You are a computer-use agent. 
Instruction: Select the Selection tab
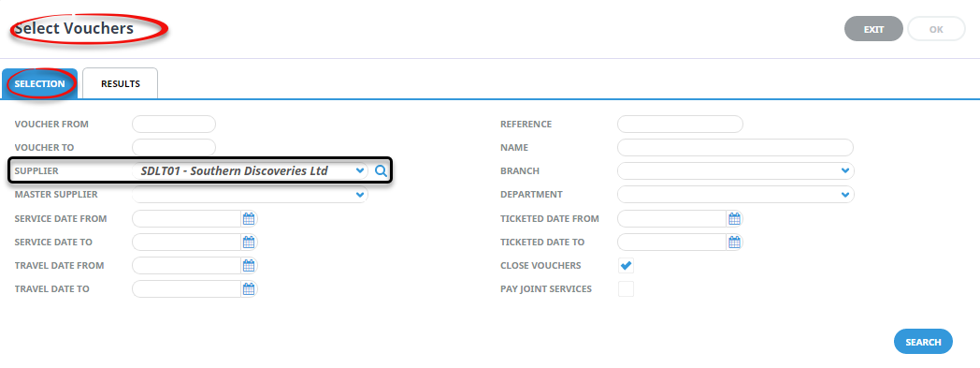click(x=39, y=84)
